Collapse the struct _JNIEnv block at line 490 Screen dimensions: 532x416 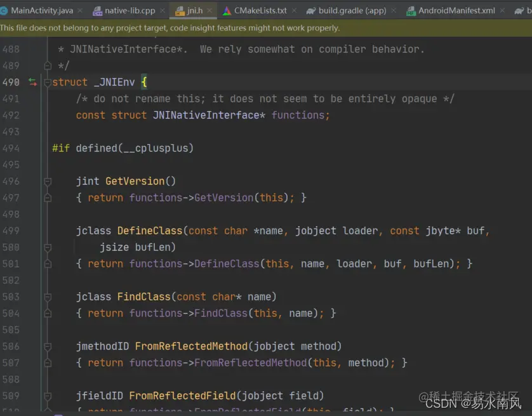48,83
